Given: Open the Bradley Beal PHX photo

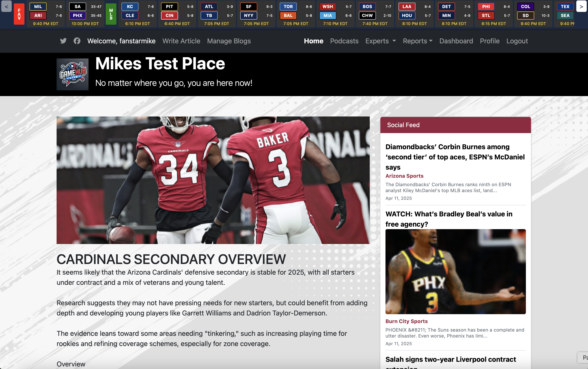Looking at the screenshot, I should coord(455,271).
